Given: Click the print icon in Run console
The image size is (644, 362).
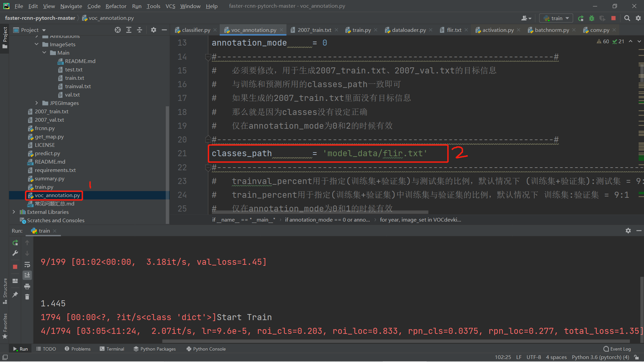Looking at the screenshot, I should click(x=27, y=286).
